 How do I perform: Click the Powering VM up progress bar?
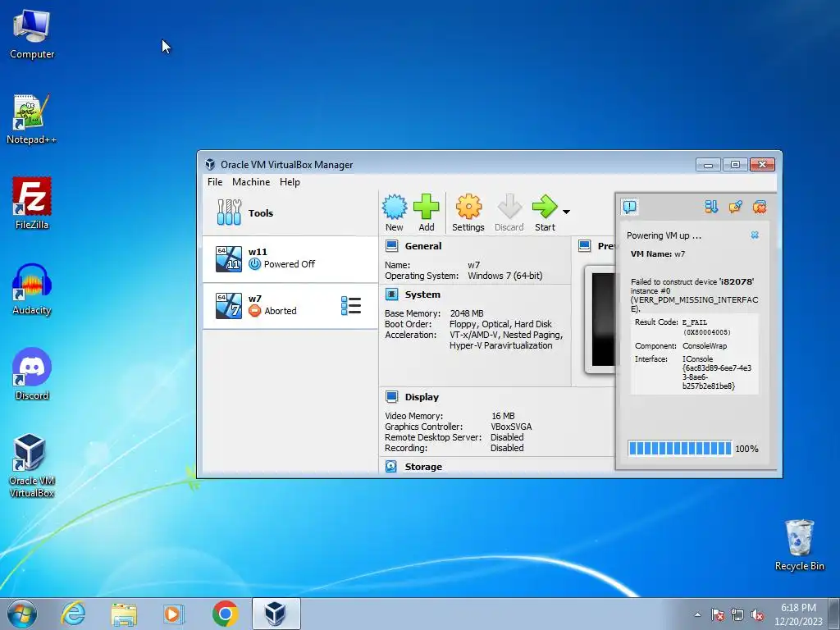click(x=680, y=449)
